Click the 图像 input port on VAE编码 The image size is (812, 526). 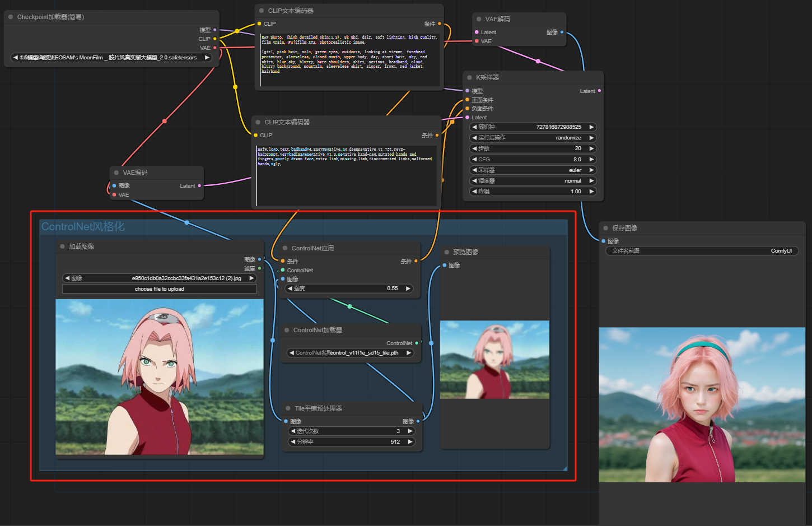114,185
